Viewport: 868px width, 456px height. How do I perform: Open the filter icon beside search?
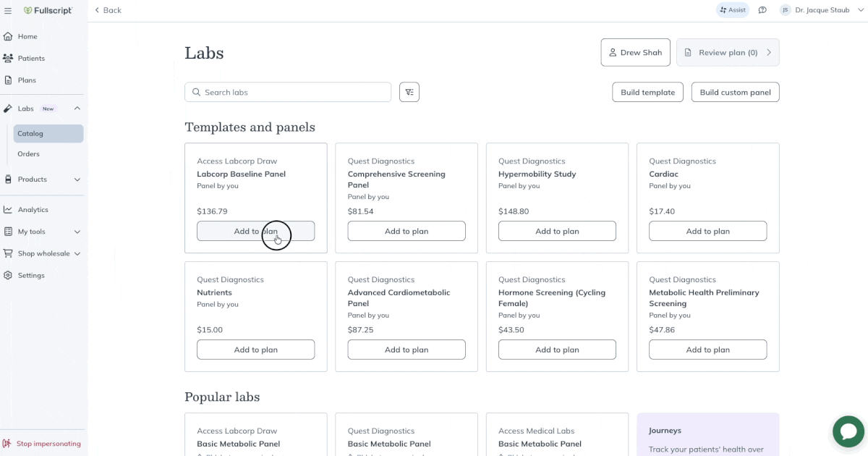[409, 92]
